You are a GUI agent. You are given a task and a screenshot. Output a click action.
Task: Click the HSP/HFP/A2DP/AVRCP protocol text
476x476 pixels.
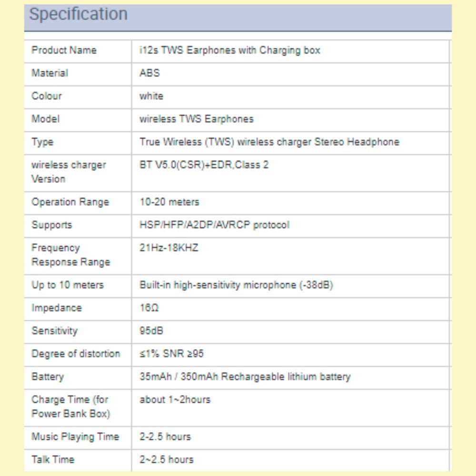(x=214, y=225)
